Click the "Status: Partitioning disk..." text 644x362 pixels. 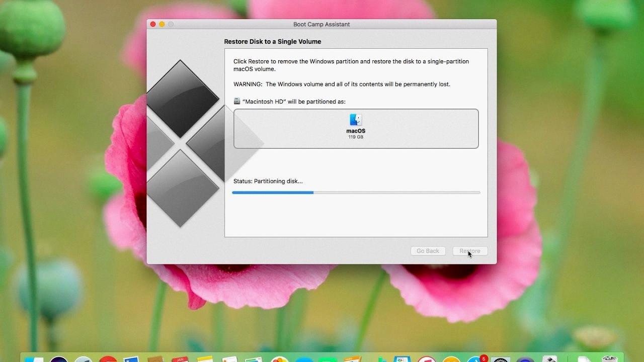[x=268, y=181]
